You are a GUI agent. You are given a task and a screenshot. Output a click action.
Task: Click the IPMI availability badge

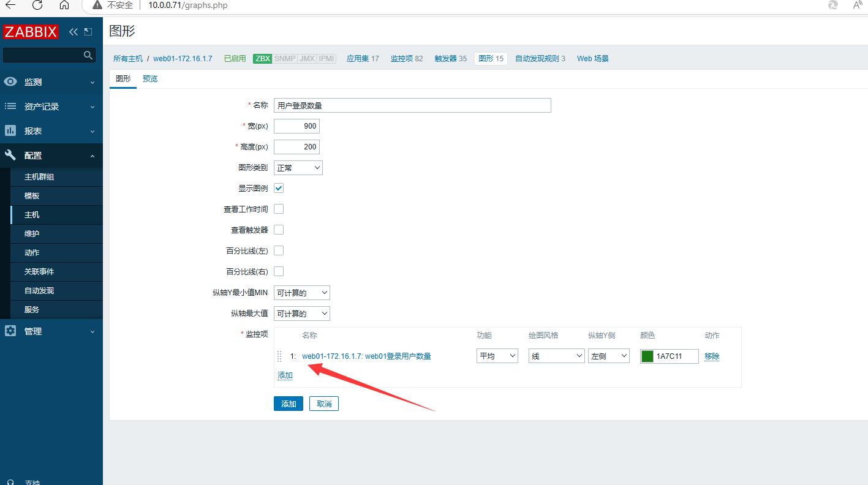pos(326,59)
